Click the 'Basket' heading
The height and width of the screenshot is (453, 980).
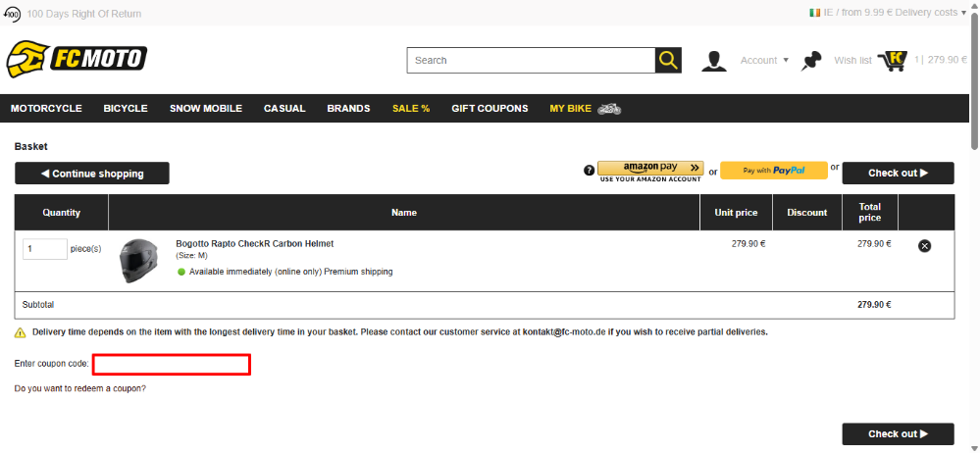click(x=30, y=147)
